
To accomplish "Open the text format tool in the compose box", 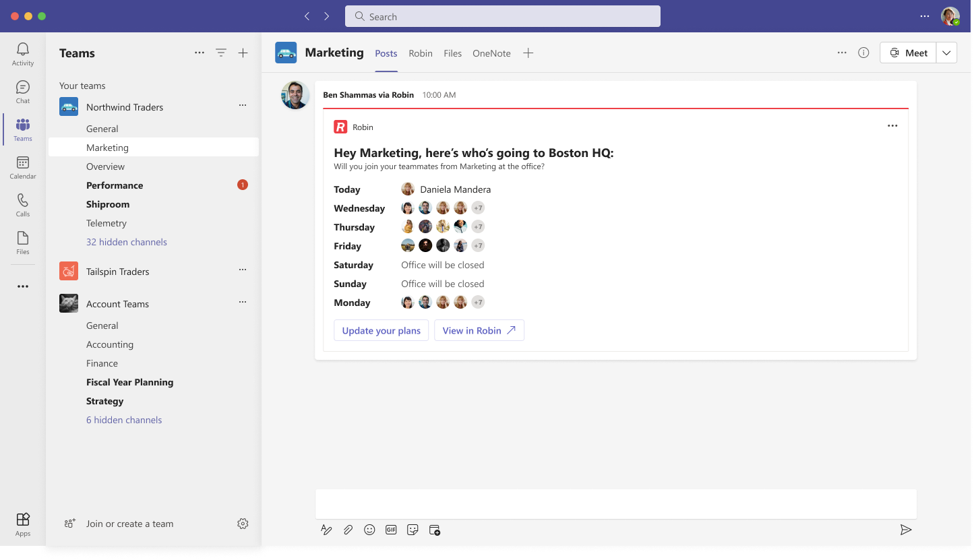I will pyautogui.click(x=326, y=530).
